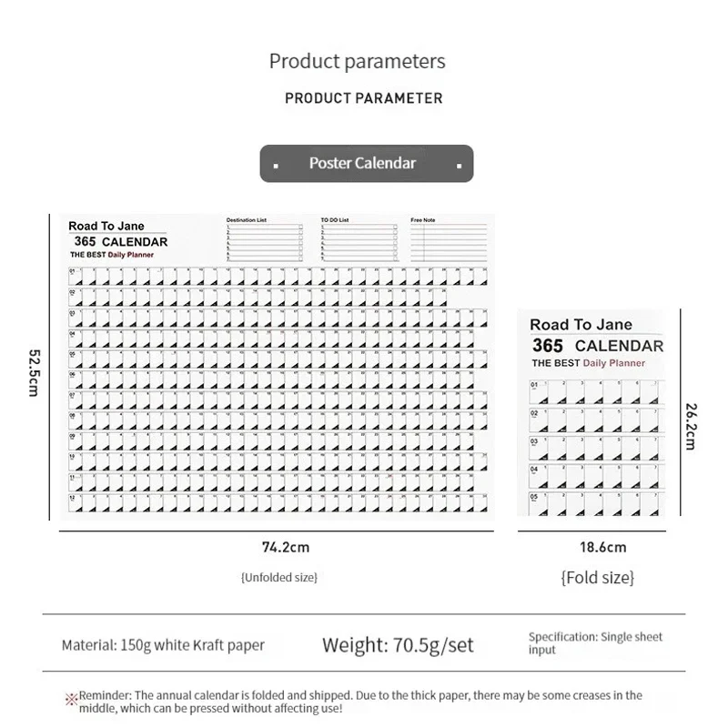Select the 18.6cm fold width label
Image resolution: width=728 pixels, height=728 pixels.
598,548
